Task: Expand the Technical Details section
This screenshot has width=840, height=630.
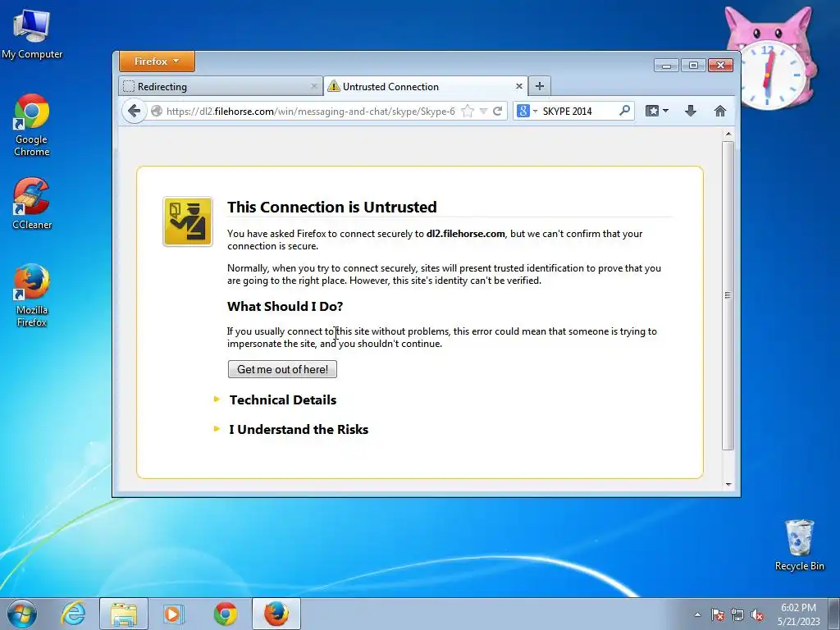Action: [283, 399]
